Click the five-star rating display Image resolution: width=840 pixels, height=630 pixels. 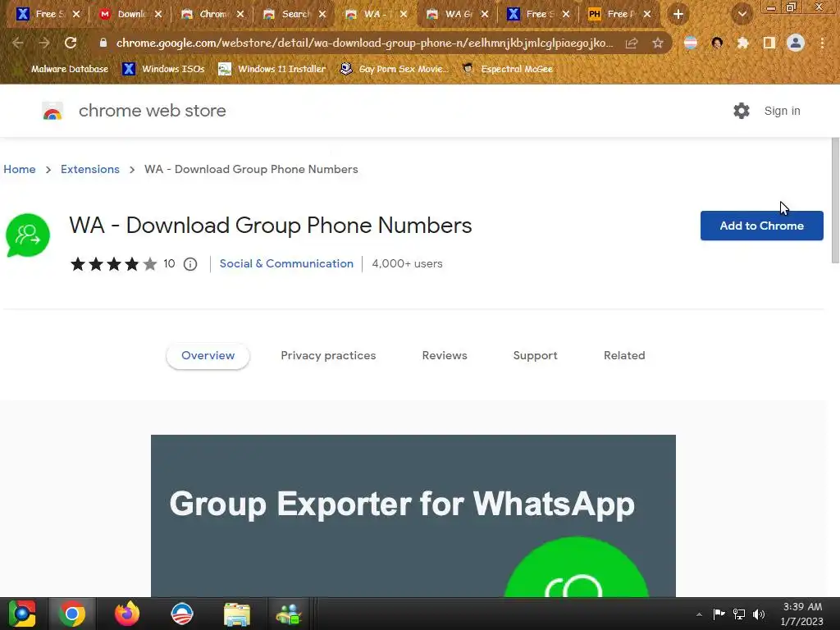coord(113,264)
